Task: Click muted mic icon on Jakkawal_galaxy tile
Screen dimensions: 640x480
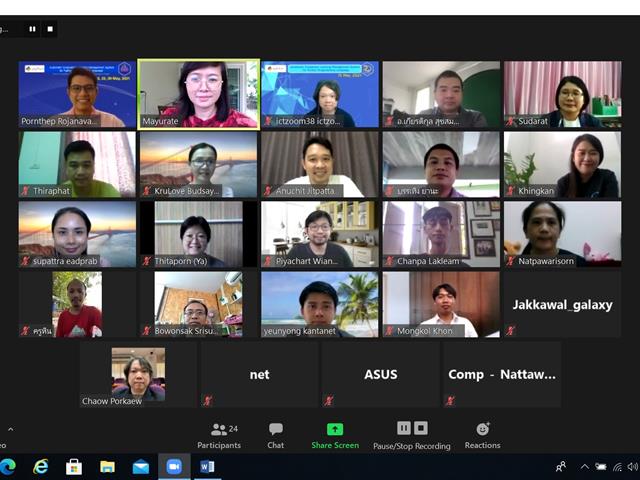Action: pyautogui.click(x=510, y=331)
